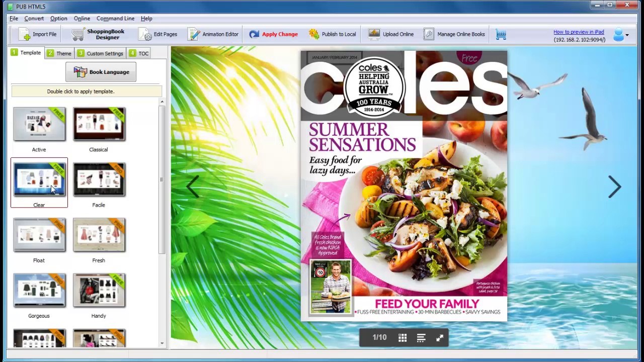Image resolution: width=644 pixels, height=362 pixels.
Task: Click Upload Online toolbar button
Action: (390, 34)
